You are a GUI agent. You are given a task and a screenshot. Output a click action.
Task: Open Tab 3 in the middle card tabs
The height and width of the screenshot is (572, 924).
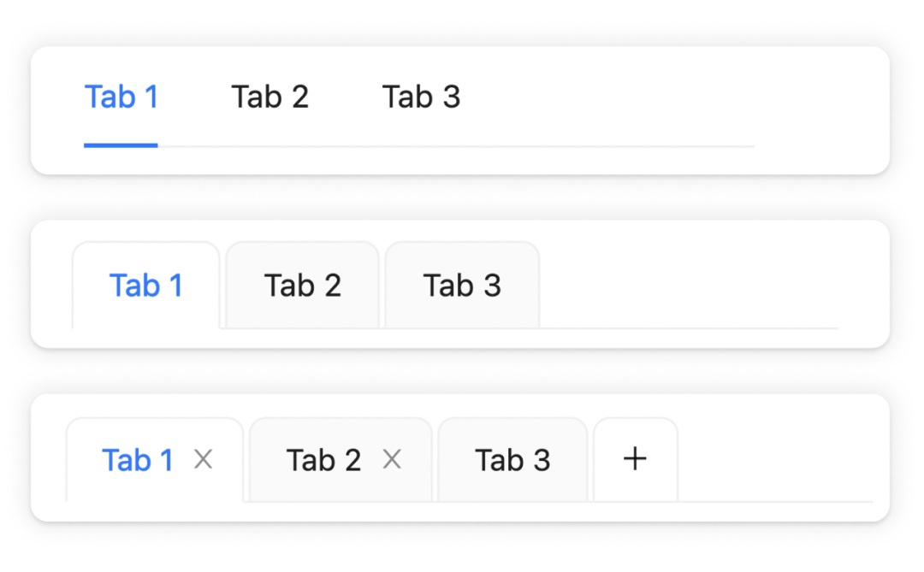coord(462,286)
